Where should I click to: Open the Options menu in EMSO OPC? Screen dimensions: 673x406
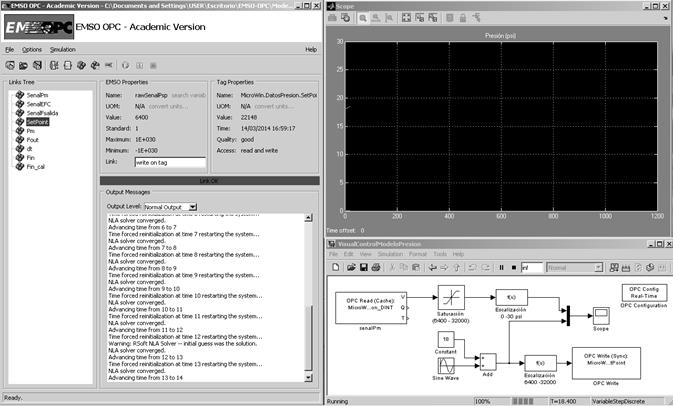click(32, 49)
